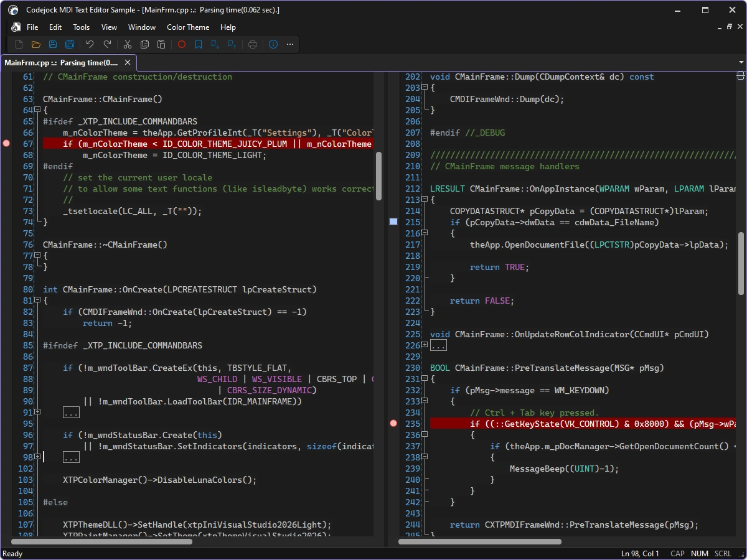Viewport: 747px width, 560px height.
Task: Click the document icon left of File menu
Action: click(16, 27)
